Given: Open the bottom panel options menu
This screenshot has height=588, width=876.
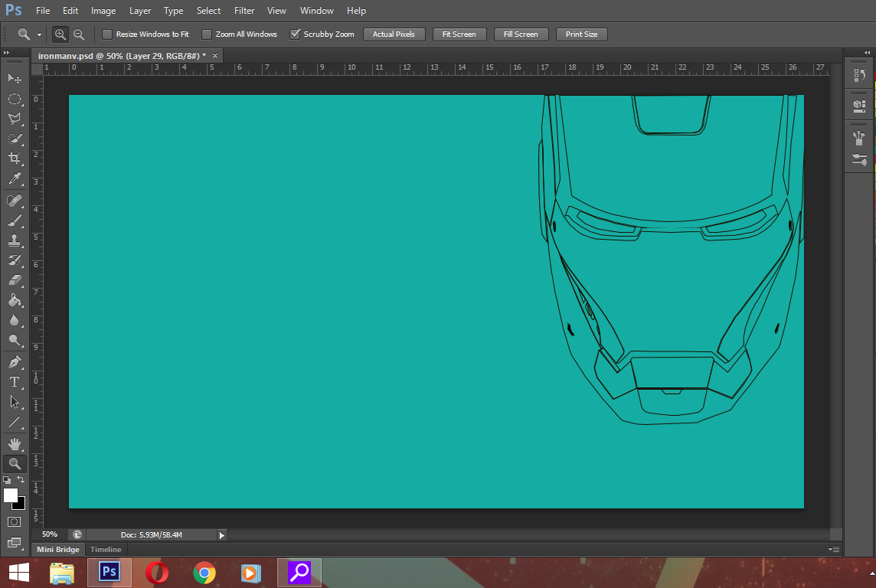Looking at the screenshot, I should (x=834, y=550).
